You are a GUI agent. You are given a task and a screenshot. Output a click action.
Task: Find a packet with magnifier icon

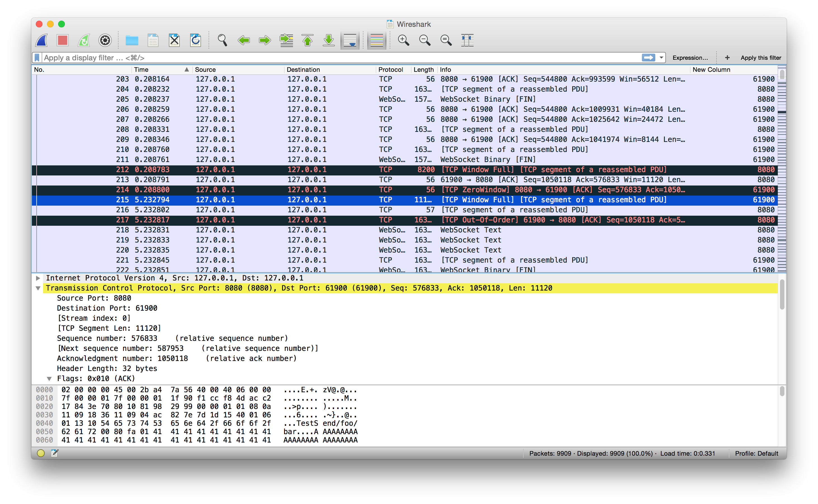pos(223,40)
